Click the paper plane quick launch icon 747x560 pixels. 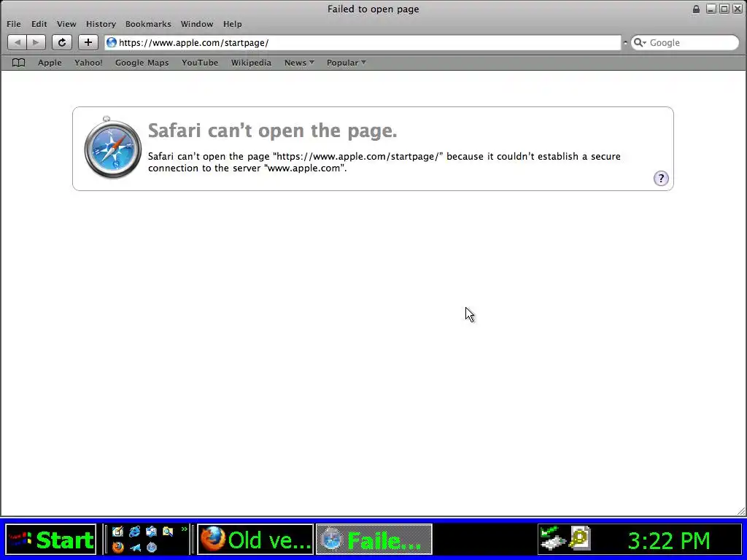tap(135, 547)
